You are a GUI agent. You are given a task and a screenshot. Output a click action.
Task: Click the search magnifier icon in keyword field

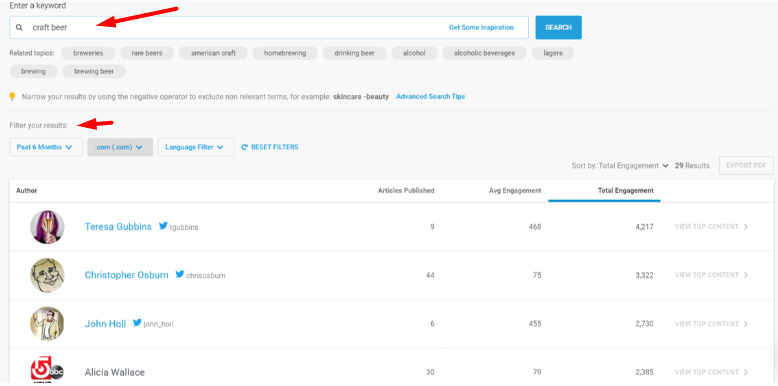pos(19,28)
